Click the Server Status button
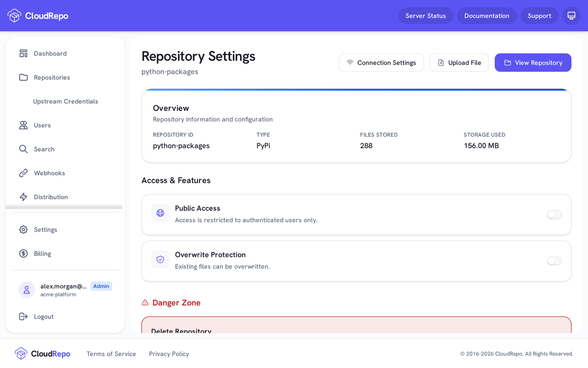Viewport: 588px width, 368px height. (426, 16)
